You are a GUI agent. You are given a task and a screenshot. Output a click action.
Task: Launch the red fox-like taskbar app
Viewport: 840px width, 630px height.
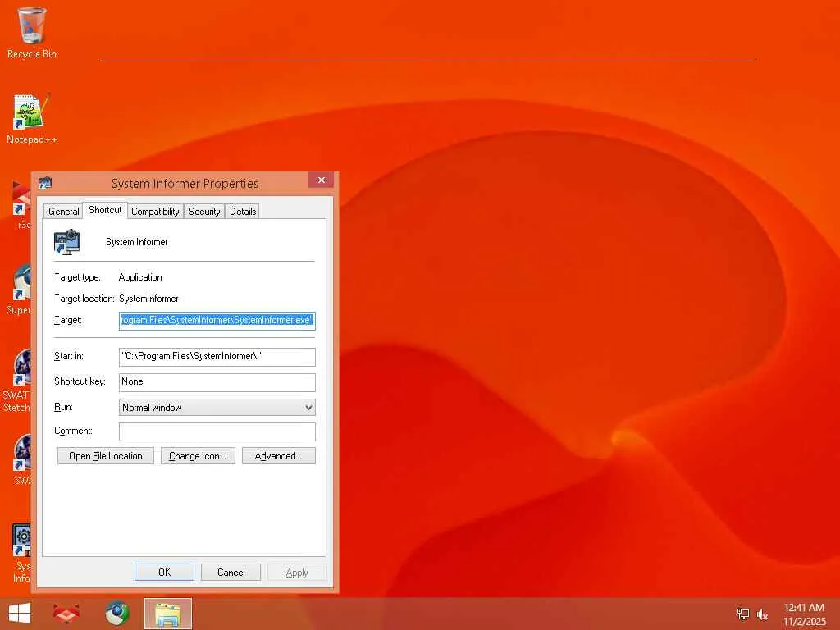coord(66,614)
